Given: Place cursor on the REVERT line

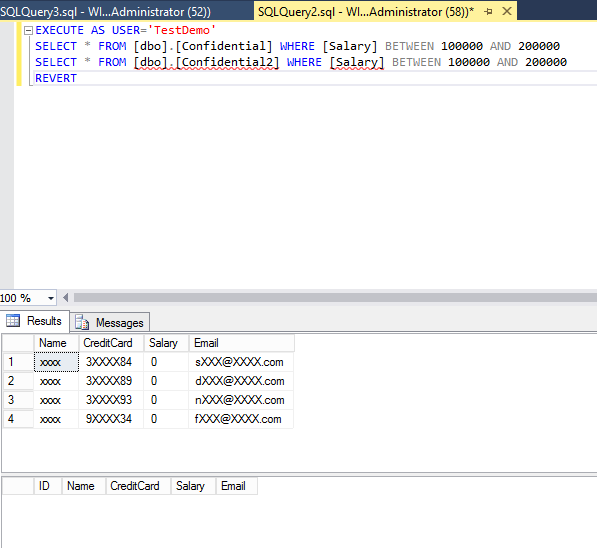Looking at the screenshot, I should pos(56,78).
